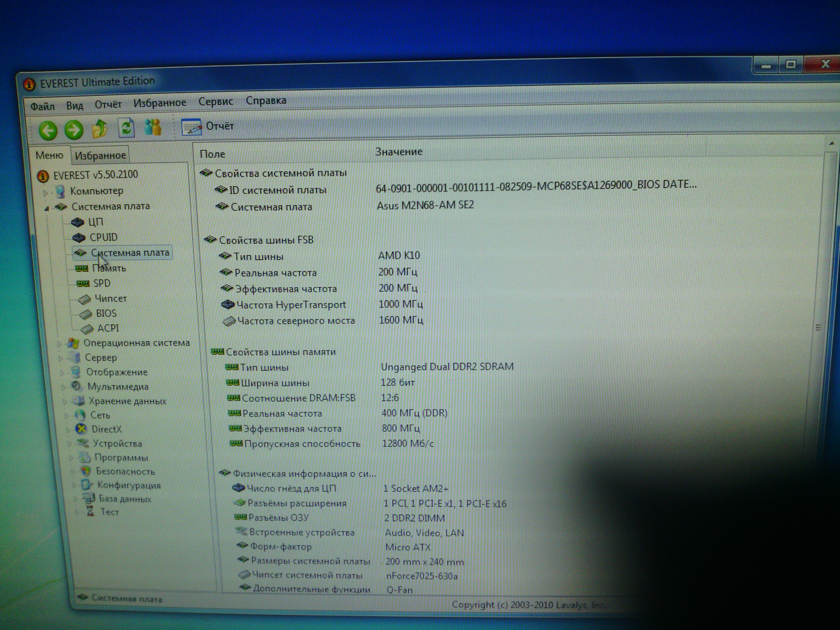The image size is (840, 630).
Task: Click the Мультимедиа speaker icon
Action: 77,387
